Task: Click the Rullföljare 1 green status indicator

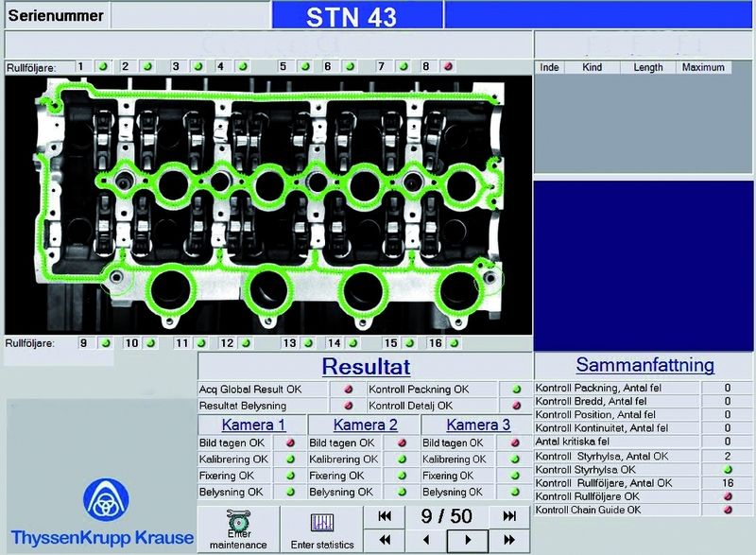Action: click(103, 66)
